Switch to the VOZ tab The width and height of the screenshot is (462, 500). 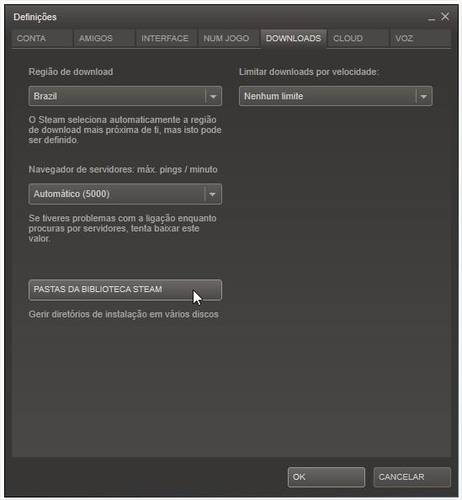point(420,38)
